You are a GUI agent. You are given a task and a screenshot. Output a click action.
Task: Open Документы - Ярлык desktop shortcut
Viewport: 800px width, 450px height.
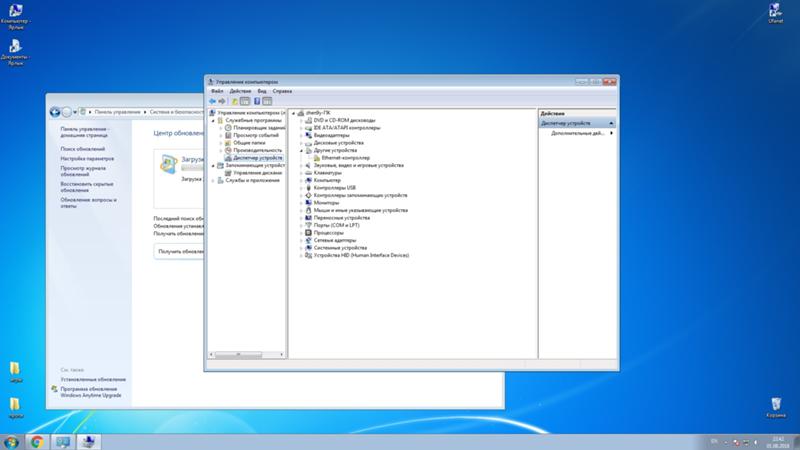tap(15, 52)
